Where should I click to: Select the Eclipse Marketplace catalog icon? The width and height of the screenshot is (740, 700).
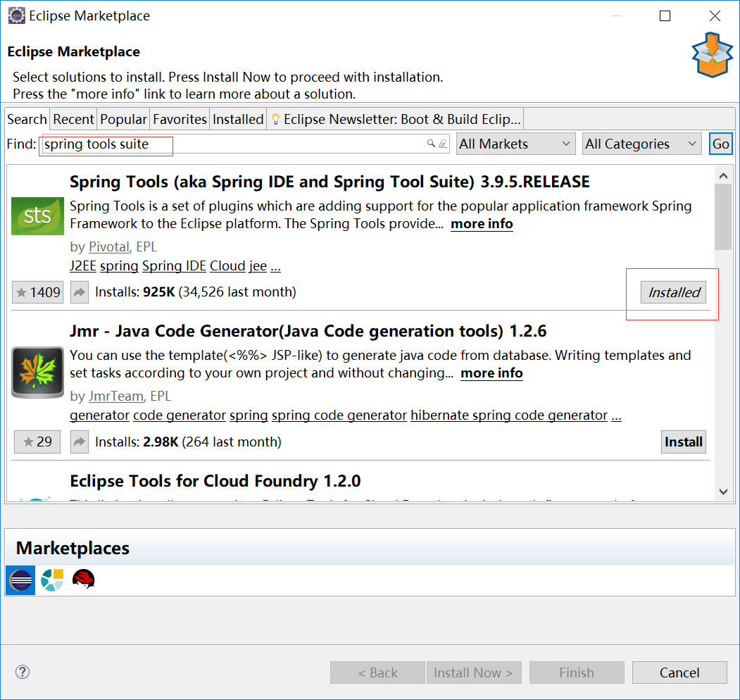pos(20,580)
